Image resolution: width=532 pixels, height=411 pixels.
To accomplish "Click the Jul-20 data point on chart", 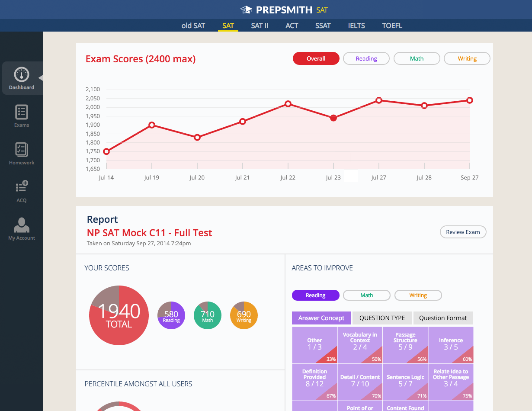I will [197, 138].
